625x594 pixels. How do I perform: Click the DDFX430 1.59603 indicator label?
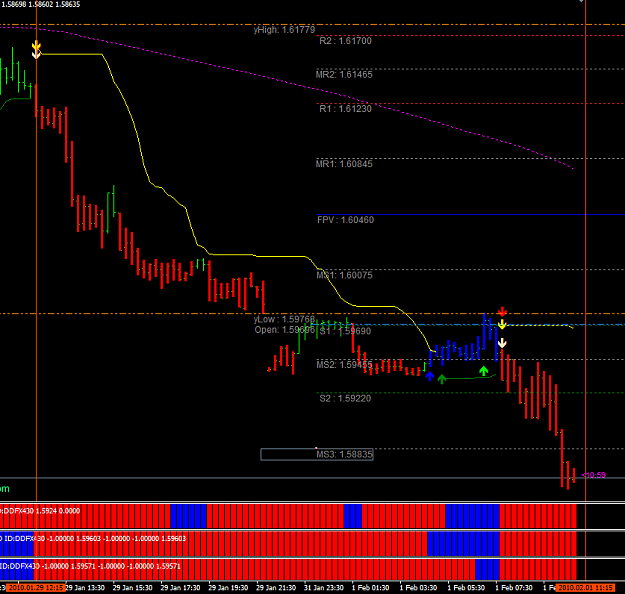click(93, 539)
